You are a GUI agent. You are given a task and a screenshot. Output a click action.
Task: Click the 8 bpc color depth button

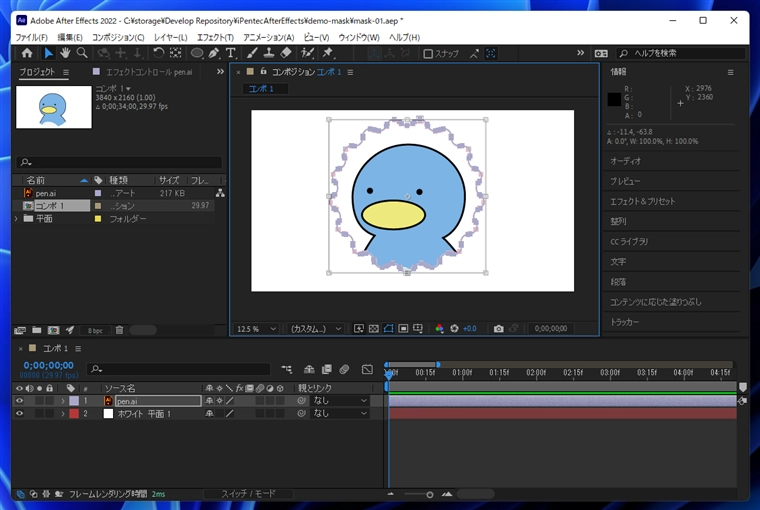pos(95,330)
